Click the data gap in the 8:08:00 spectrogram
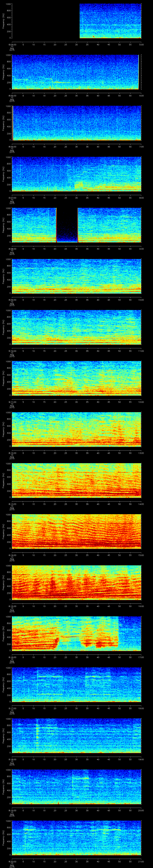 67,225
